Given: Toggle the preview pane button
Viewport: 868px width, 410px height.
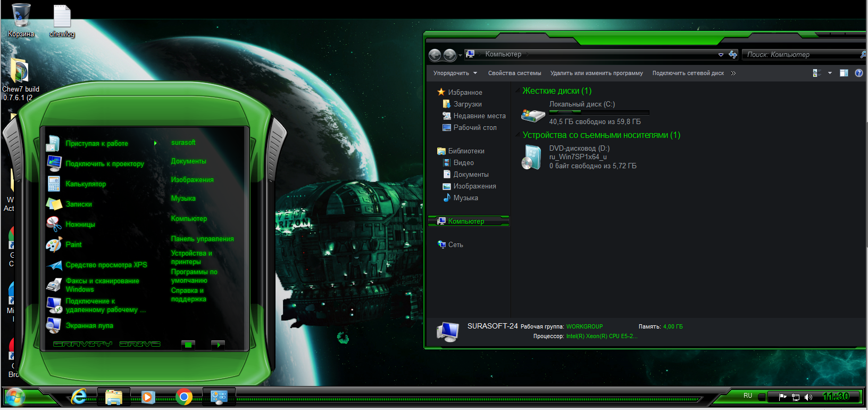Looking at the screenshot, I should pyautogui.click(x=844, y=73).
